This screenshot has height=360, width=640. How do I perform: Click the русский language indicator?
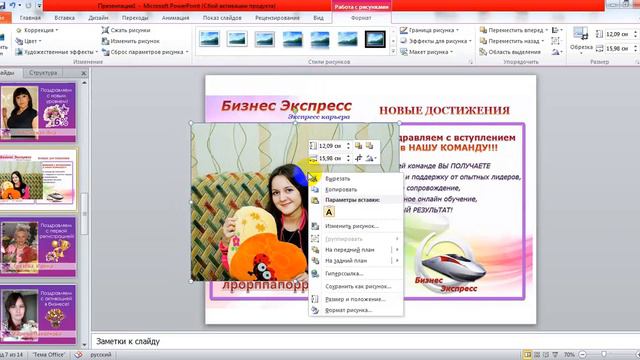coord(101,355)
